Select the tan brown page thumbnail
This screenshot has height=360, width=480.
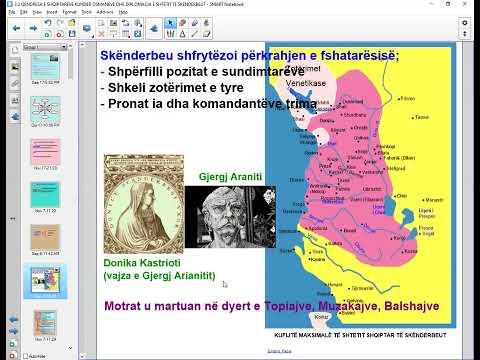click(45, 238)
